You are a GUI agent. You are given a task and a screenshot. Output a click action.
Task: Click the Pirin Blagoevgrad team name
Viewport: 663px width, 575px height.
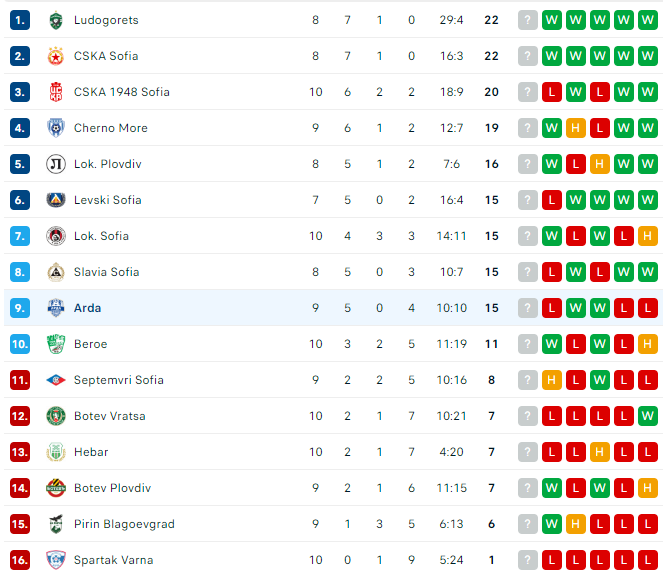(x=124, y=524)
